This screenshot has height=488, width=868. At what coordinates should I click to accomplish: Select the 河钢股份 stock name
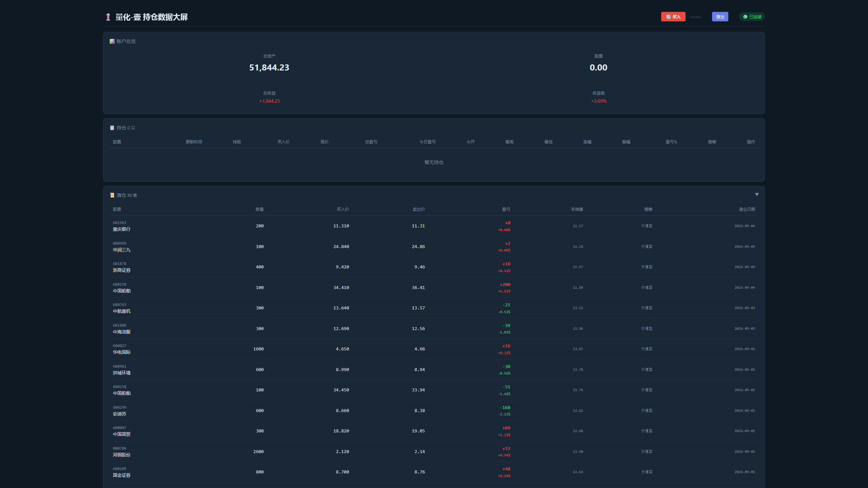click(x=121, y=455)
